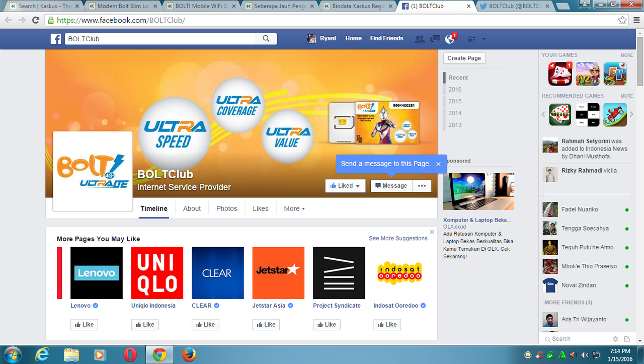Open the Photos tab

click(x=227, y=208)
